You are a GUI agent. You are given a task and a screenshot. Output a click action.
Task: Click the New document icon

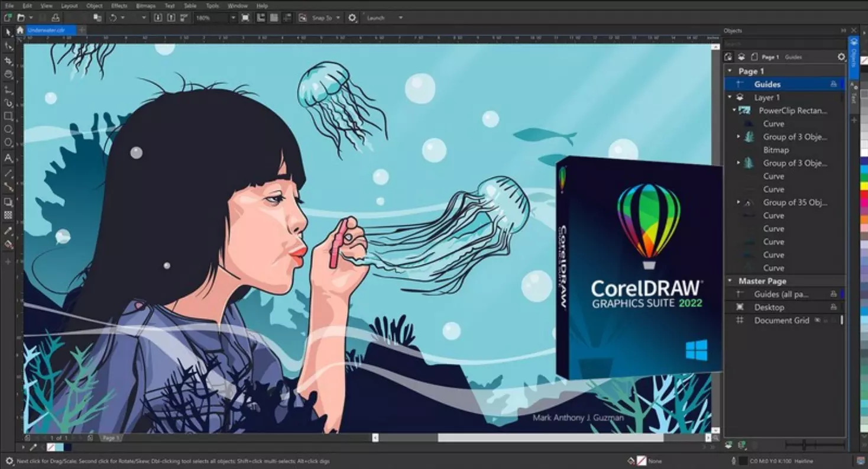8,18
